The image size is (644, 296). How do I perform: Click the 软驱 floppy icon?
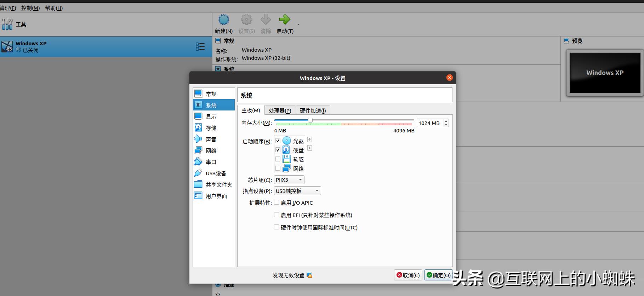click(x=287, y=159)
